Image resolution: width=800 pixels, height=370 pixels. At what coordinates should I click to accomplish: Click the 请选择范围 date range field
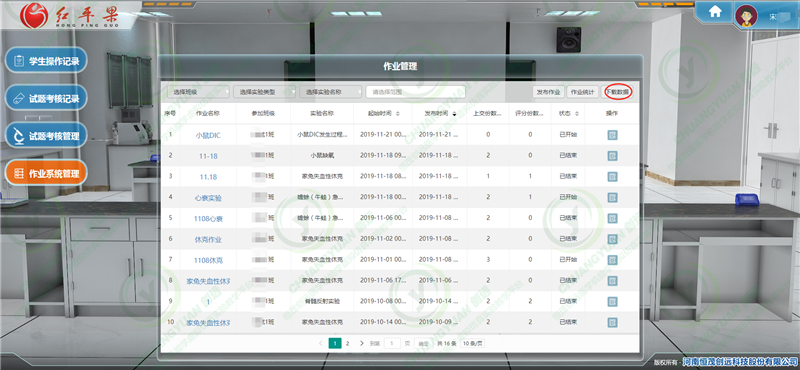(x=415, y=92)
